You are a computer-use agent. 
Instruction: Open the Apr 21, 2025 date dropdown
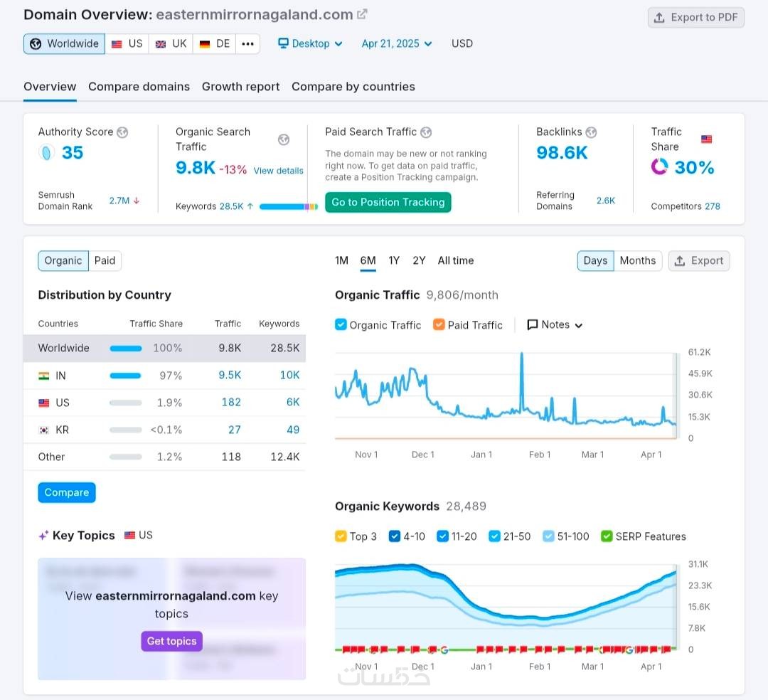pos(397,43)
